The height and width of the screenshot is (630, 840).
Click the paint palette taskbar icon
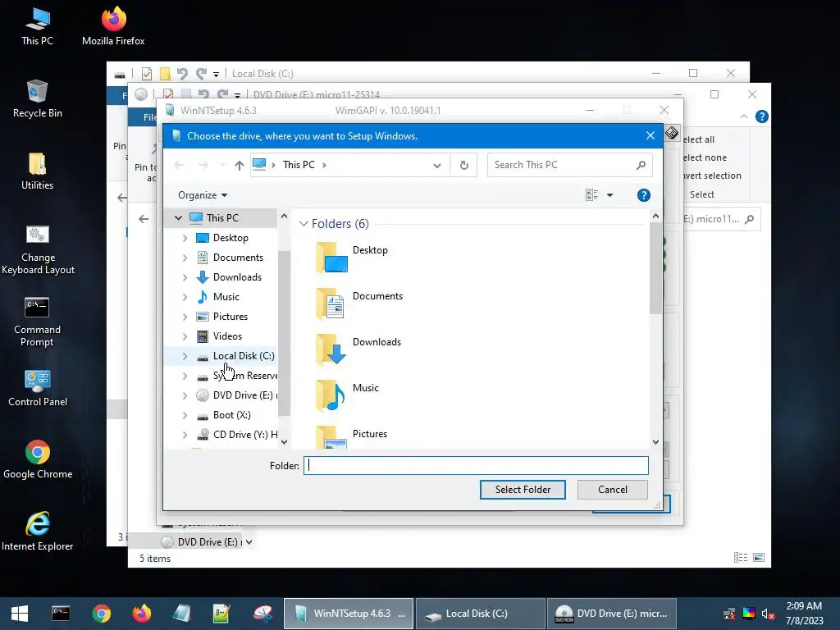[262, 614]
